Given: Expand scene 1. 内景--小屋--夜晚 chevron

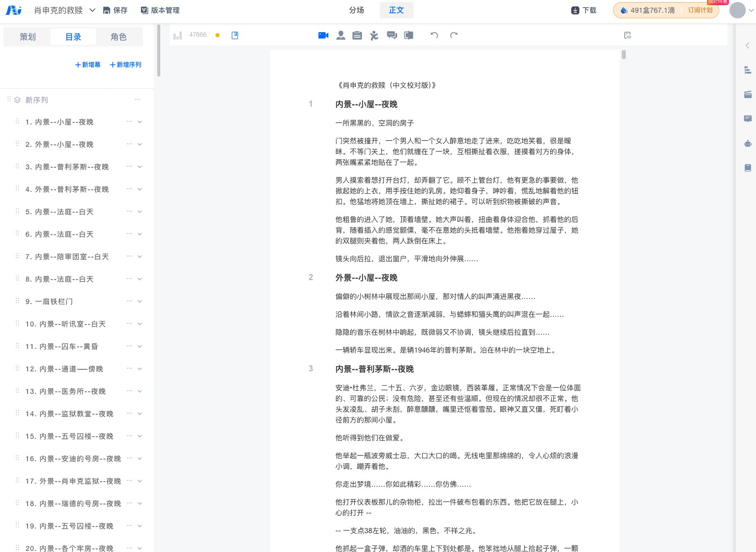Looking at the screenshot, I should coord(140,122).
